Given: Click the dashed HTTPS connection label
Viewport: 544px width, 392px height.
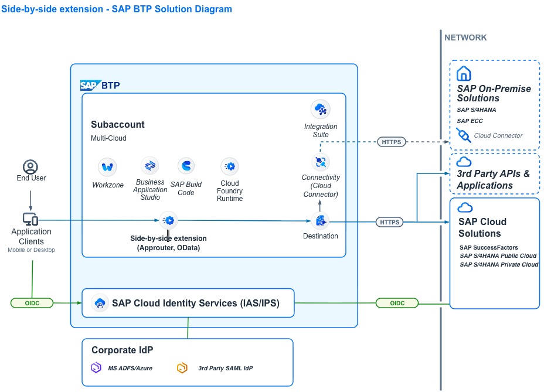Looking at the screenshot, I should 391,142.
